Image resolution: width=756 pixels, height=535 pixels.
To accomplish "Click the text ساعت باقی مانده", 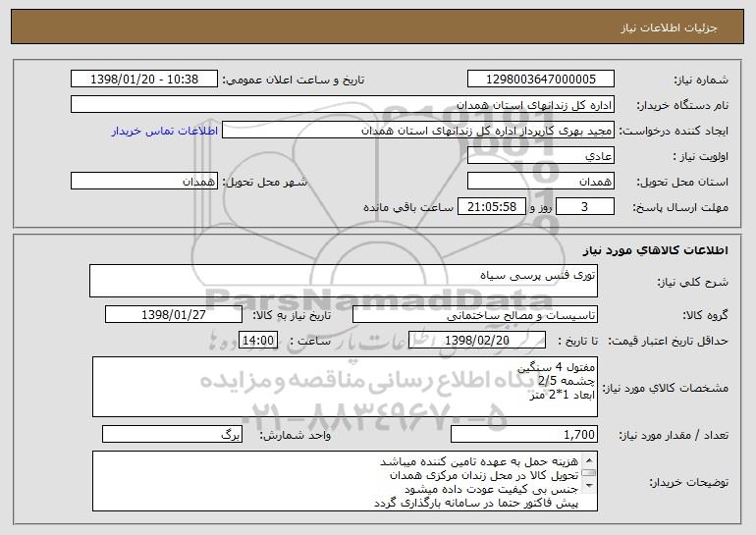I will [408, 207].
